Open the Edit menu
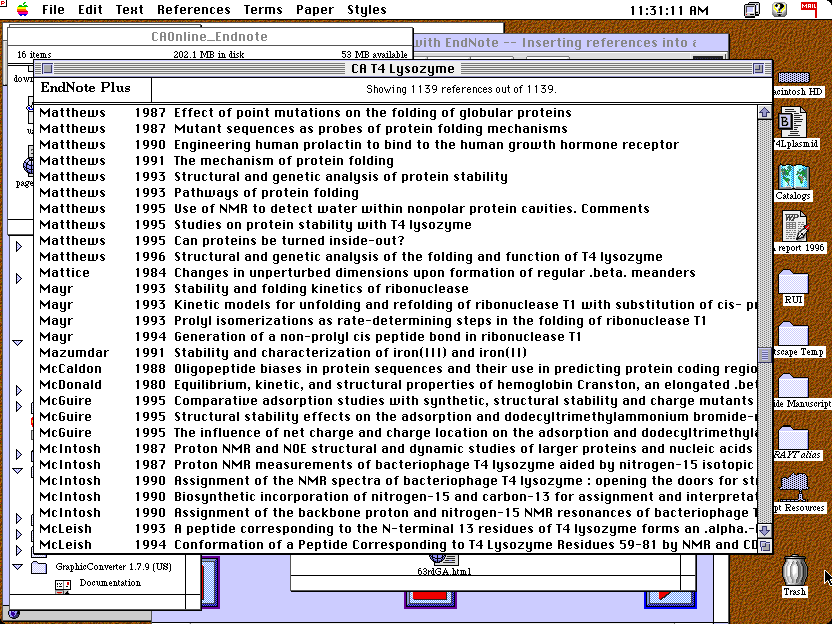This screenshot has width=832, height=624. point(90,10)
